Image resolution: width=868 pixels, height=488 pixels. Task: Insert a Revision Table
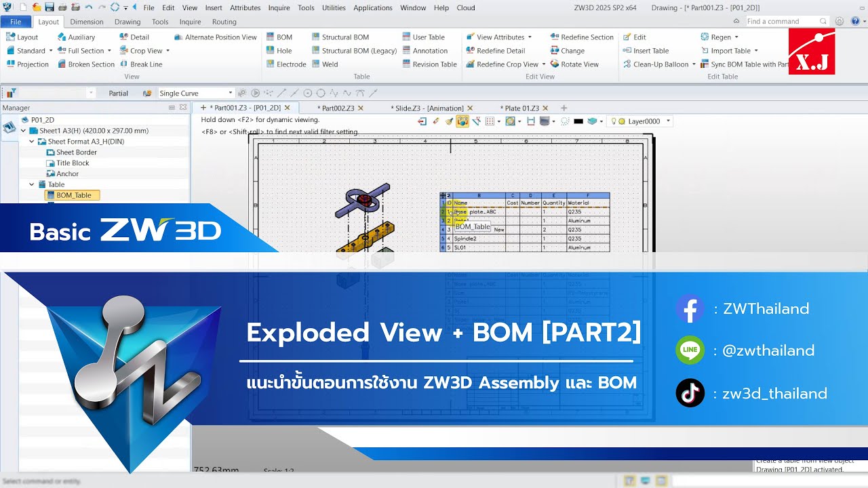point(429,64)
